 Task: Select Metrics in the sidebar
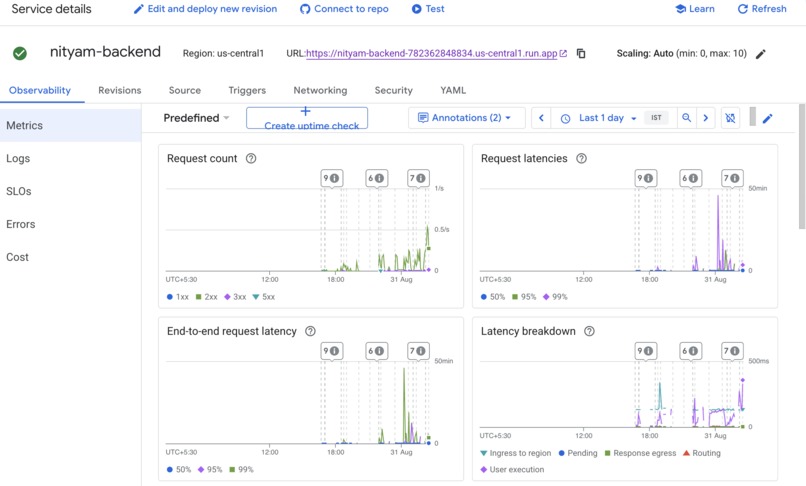[70, 125]
